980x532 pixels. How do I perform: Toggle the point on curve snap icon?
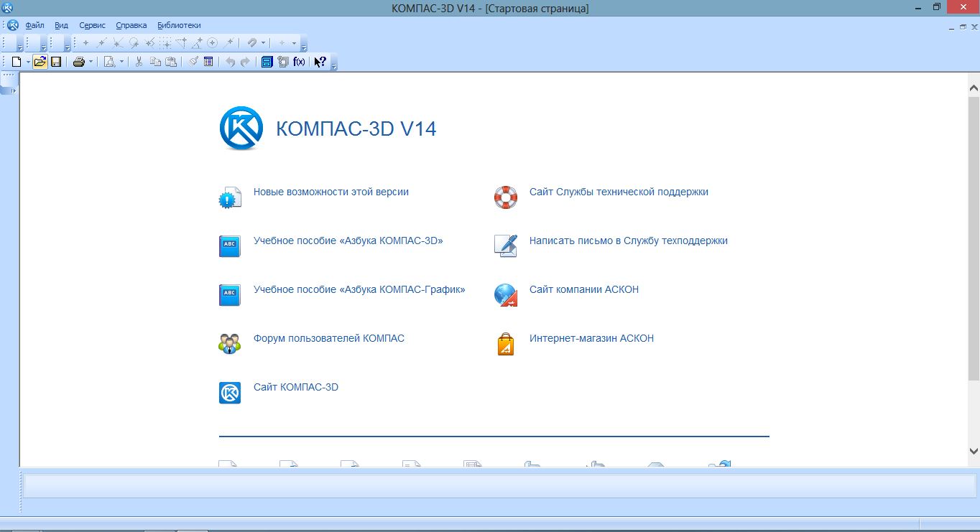pyautogui.click(x=229, y=43)
